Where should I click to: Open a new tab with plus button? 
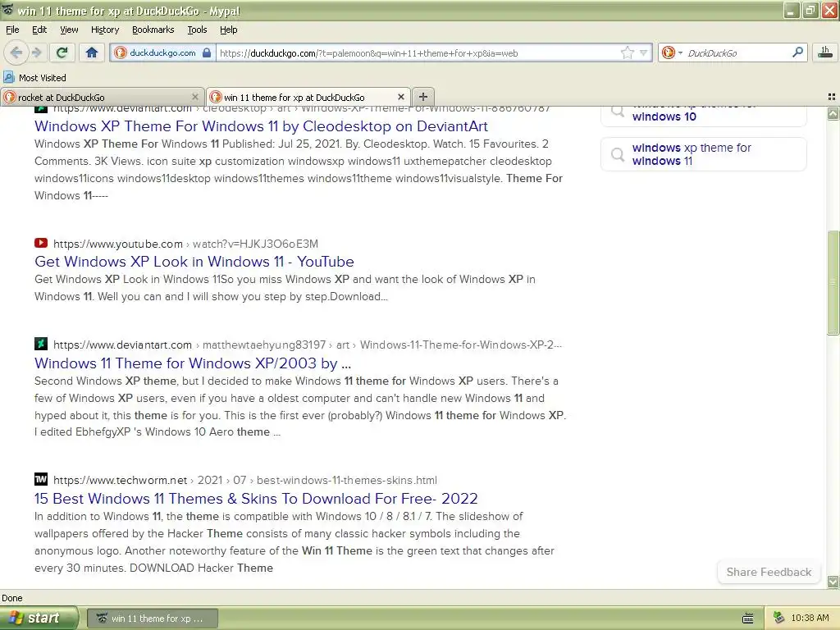click(x=423, y=97)
